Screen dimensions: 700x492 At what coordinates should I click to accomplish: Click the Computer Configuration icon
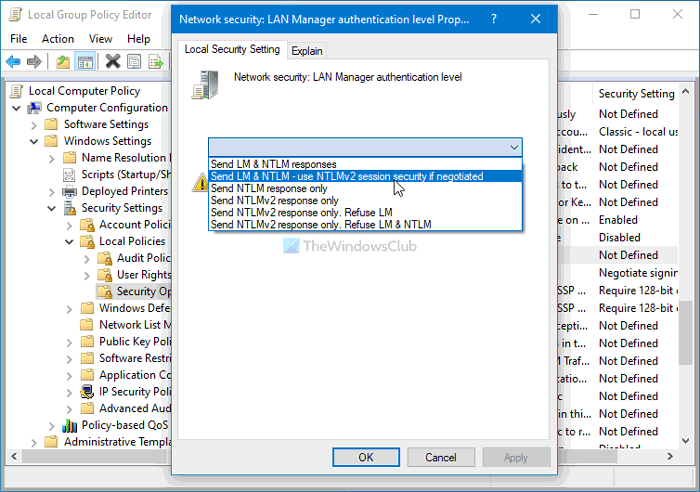(x=34, y=108)
